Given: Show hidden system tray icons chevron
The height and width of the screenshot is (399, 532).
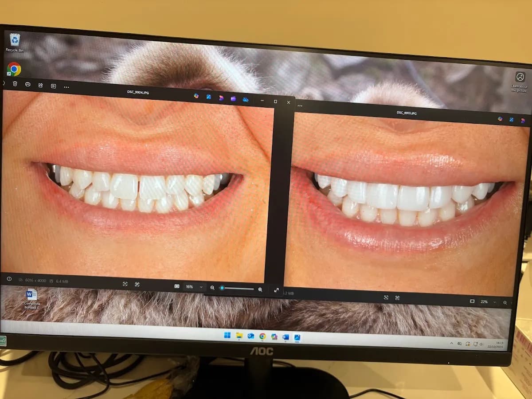Looking at the screenshot, I should [452, 343].
